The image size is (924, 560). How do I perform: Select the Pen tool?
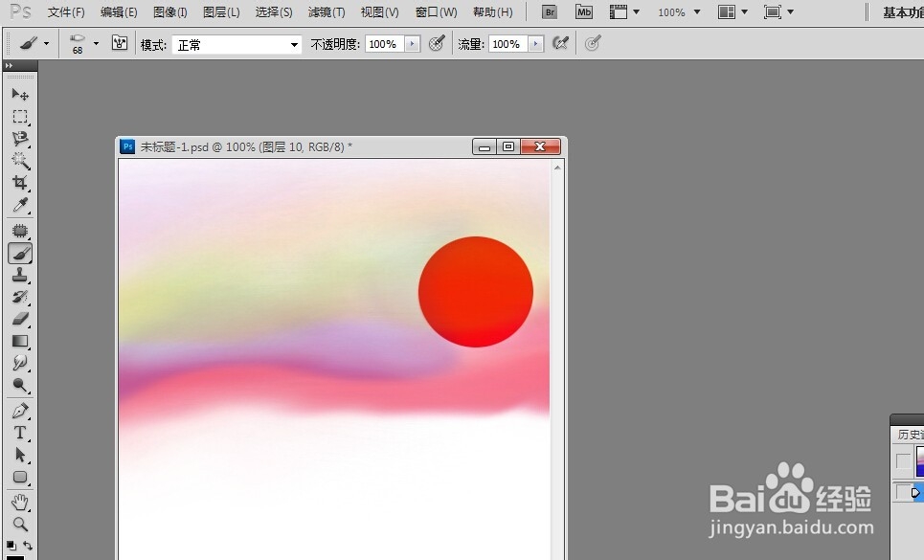[x=20, y=411]
